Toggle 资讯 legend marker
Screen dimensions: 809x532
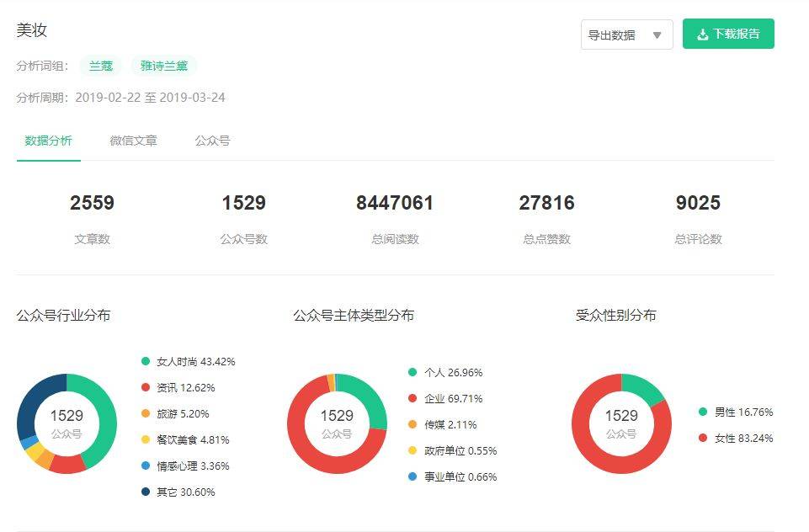(x=146, y=387)
